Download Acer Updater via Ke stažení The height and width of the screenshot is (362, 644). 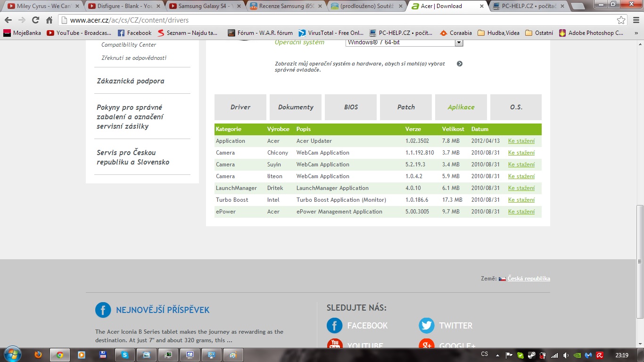coord(521,141)
